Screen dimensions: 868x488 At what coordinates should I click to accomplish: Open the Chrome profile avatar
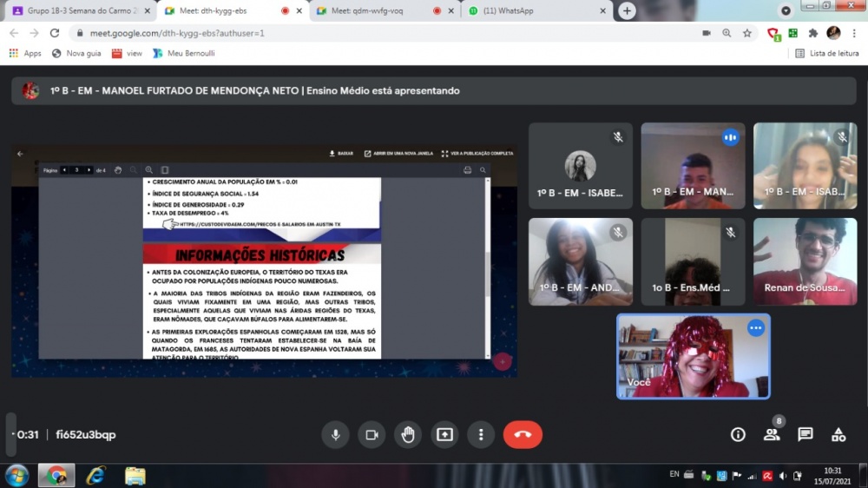(833, 33)
